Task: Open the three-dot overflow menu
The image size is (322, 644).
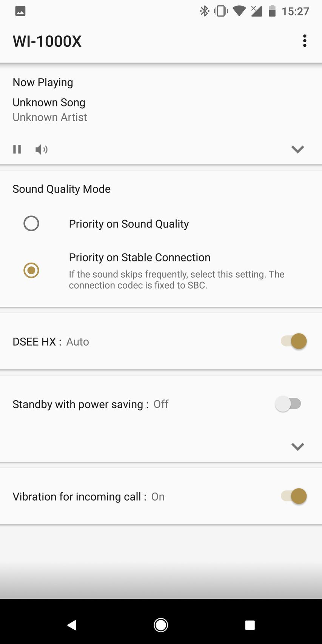Action: click(305, 41)
